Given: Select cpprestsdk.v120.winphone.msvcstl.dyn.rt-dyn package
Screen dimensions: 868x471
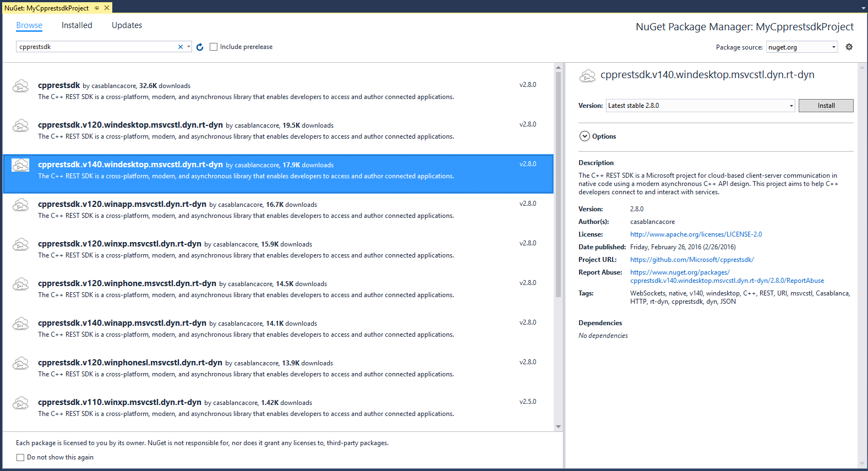Looking at the screenshot, I should [x=127, y=283].
